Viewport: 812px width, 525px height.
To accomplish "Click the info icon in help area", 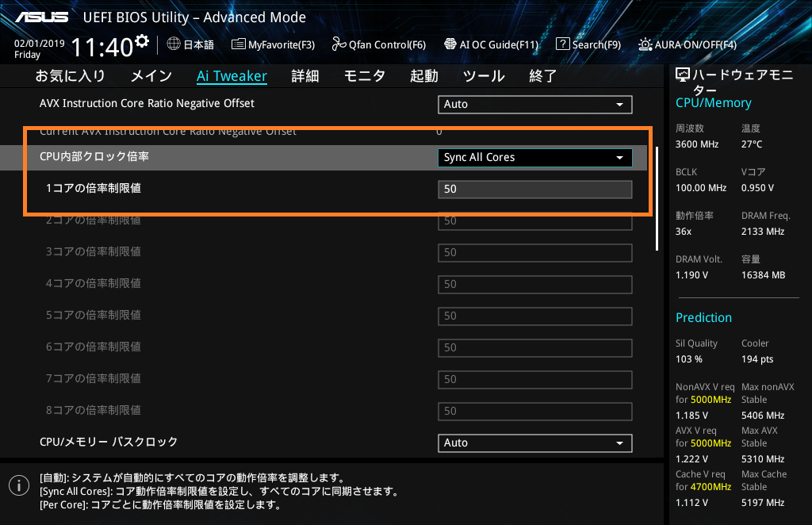I will 19,485.
